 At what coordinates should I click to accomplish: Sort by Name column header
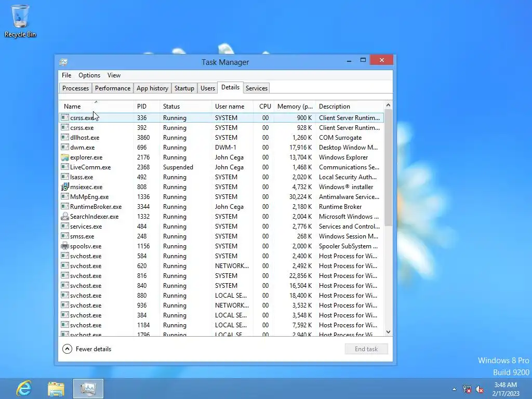[96, 106]
